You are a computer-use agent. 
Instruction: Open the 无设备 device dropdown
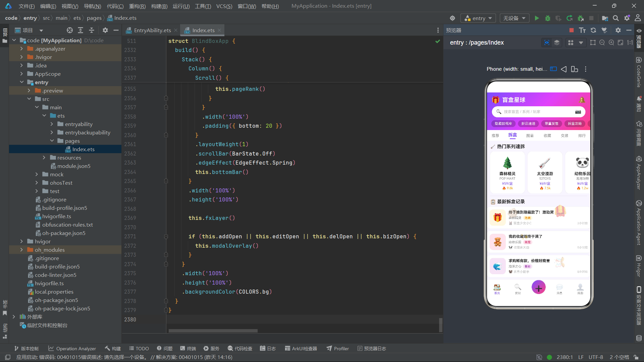tap(514, 18)
